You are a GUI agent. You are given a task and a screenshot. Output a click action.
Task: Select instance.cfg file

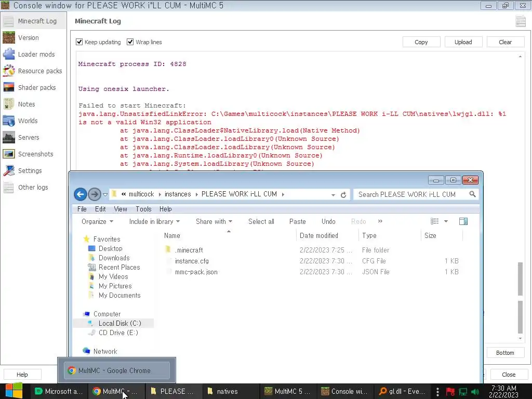(192, 261)
